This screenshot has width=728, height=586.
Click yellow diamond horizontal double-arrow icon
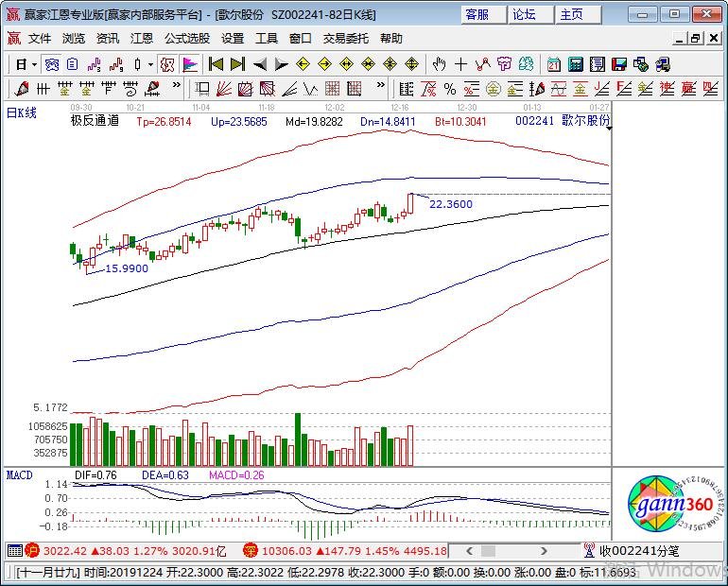(346, 64)
